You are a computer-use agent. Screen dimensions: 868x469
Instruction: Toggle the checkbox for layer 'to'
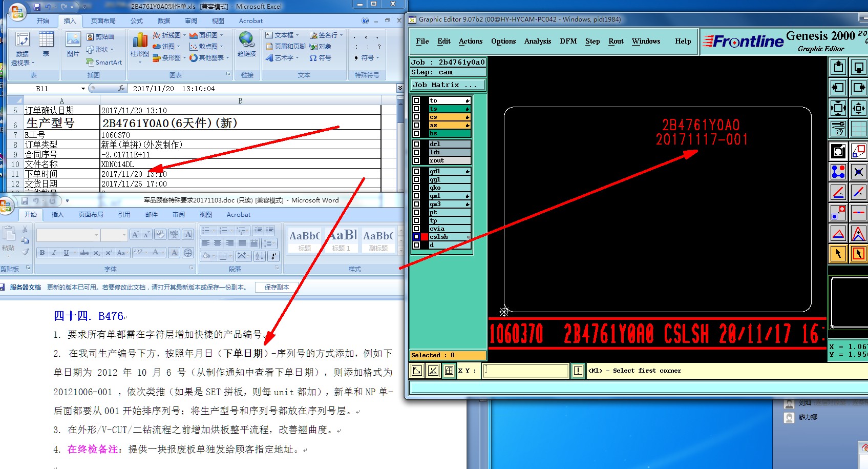tap(416, 100)
